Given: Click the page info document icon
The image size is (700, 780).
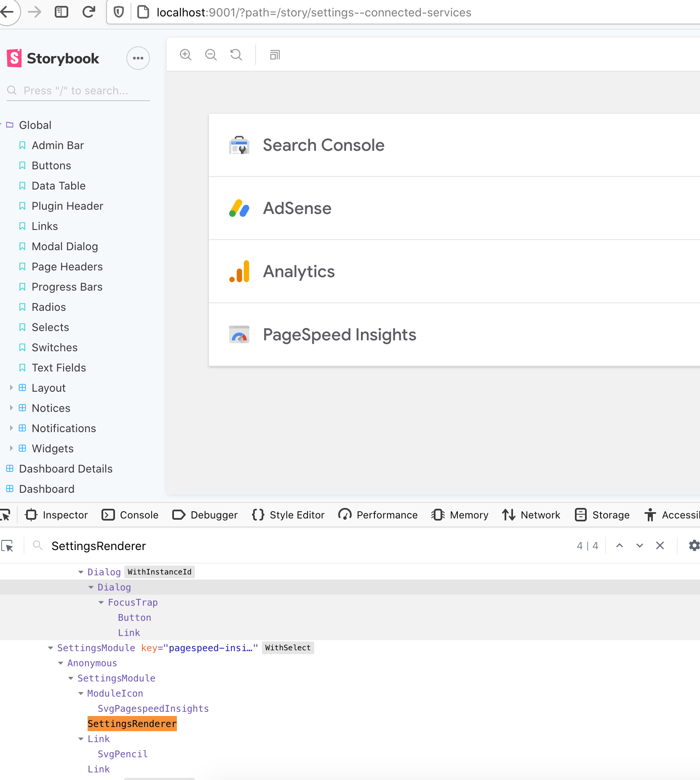Looking at the screenshot, I should click(x=144, y=12).
